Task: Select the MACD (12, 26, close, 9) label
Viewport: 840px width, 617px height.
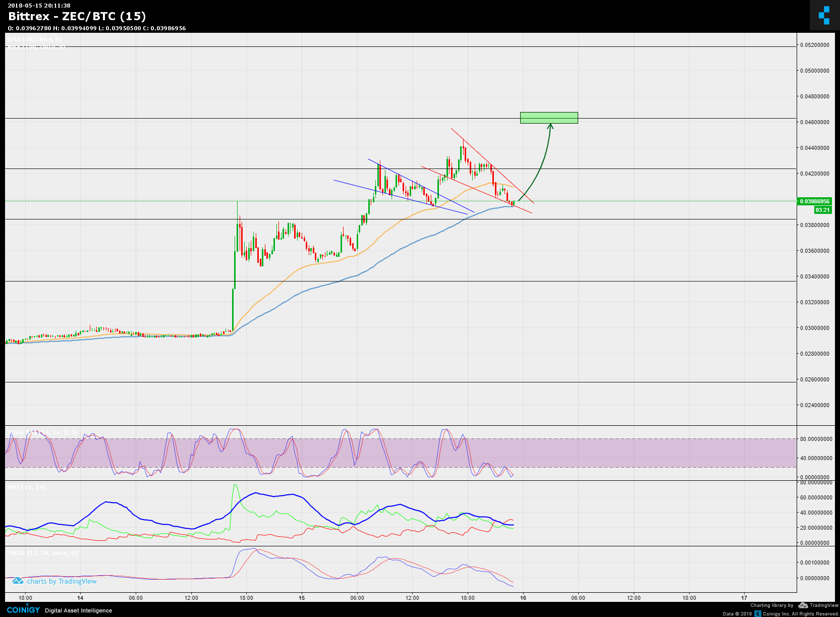Action: click(42, 553)
